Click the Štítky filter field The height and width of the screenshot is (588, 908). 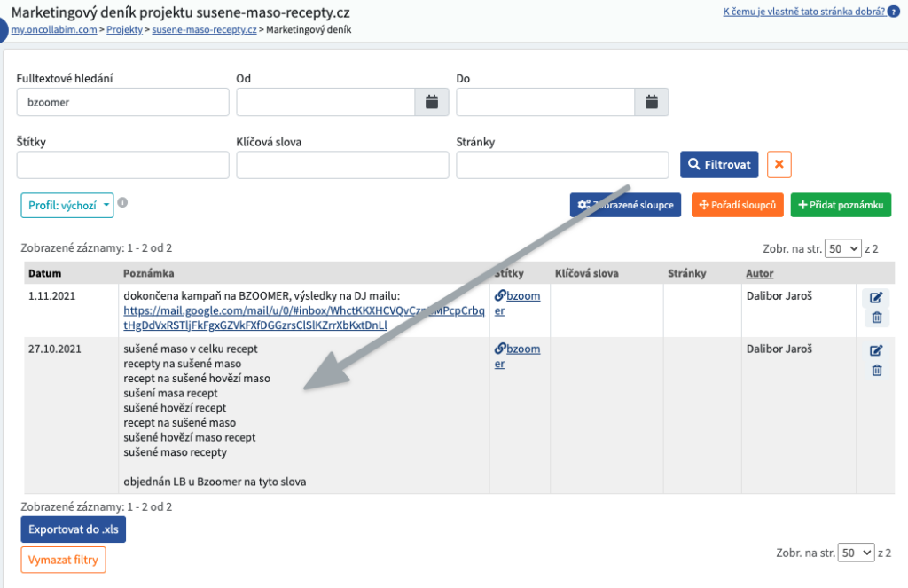point(122,165)
